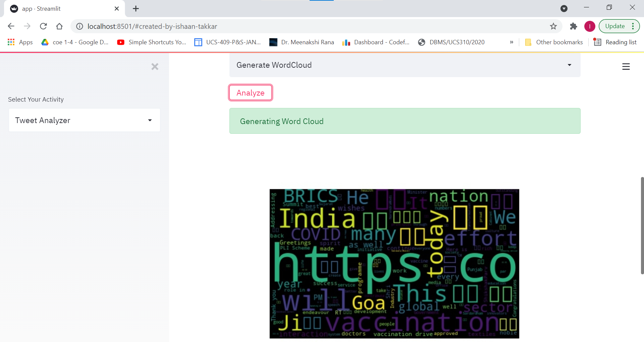Bookmark this page with the star
Screen dimensions: 644x342
coord(553,26)
